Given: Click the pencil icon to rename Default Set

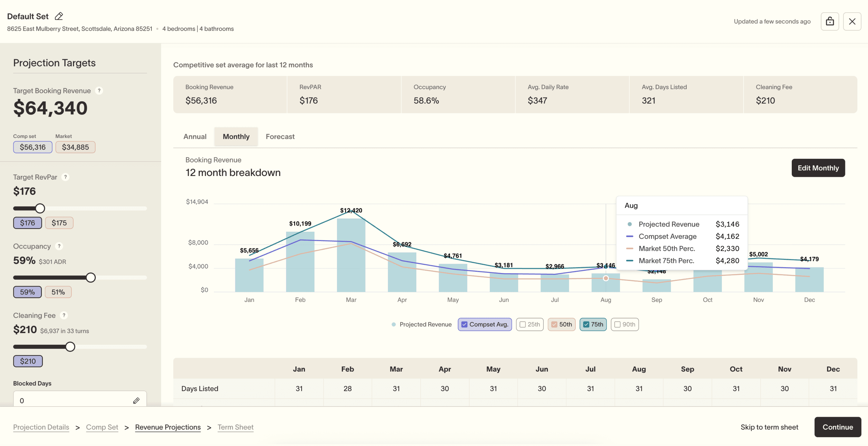Looking at the screenshot, I should (59, 16).
